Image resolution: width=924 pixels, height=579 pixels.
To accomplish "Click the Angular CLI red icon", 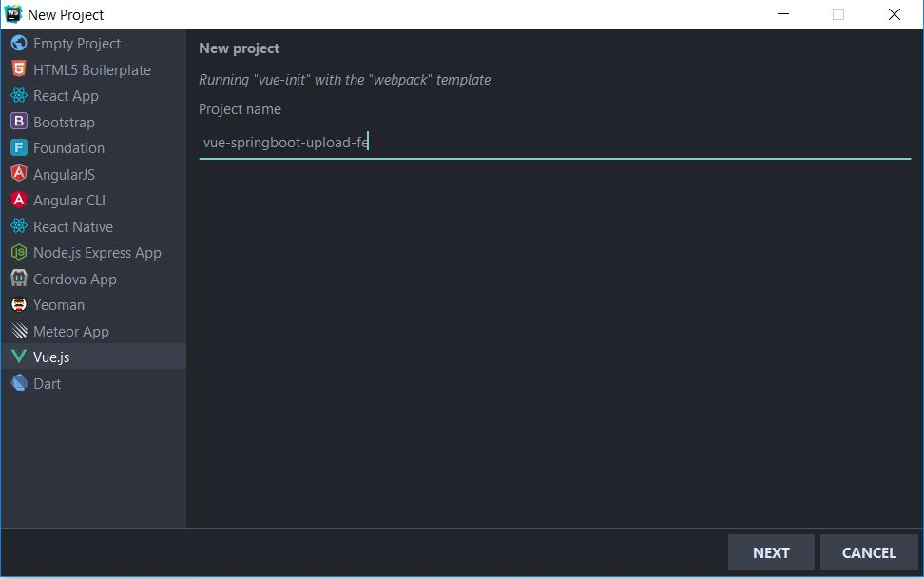I will pos(19,200).
